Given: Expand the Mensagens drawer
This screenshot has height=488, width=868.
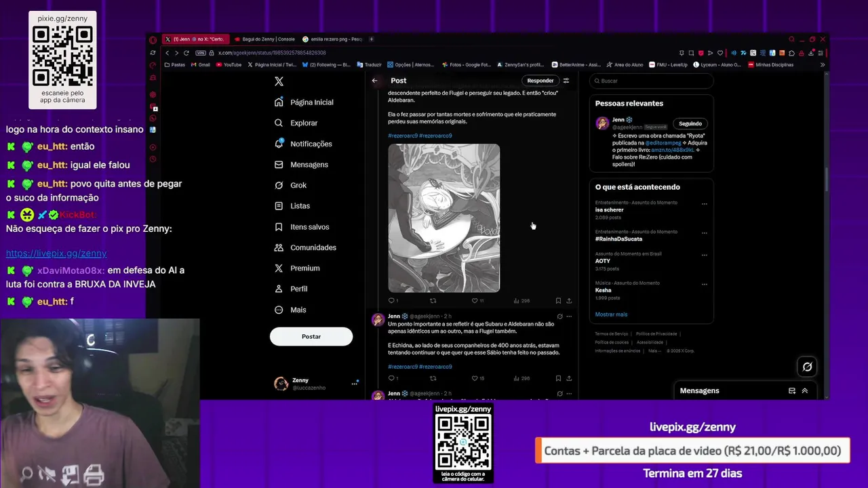Looking at the screenshot, I should [805, 390].
